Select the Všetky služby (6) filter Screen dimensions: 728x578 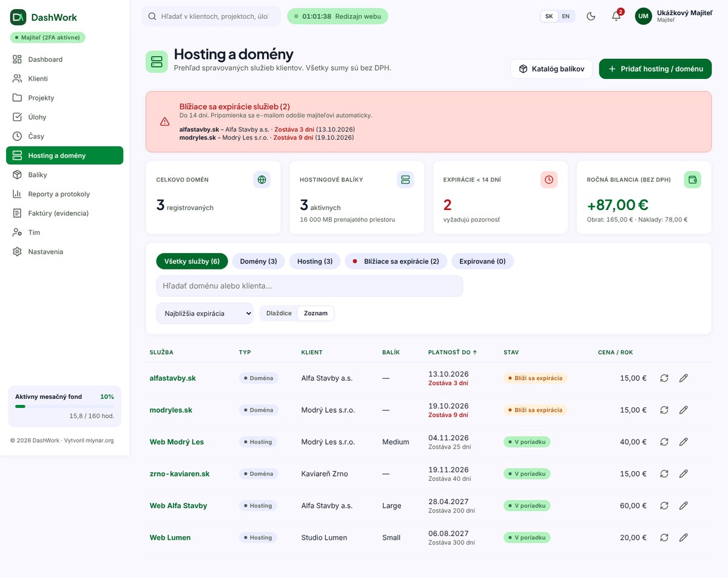[x=192, y=261]
